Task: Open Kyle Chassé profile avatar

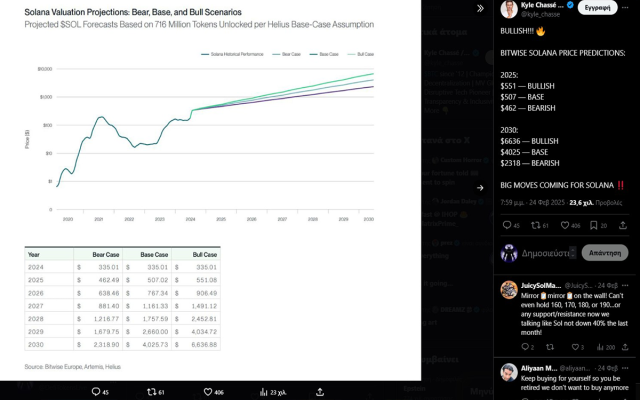Action: click(x=509, y=10)
